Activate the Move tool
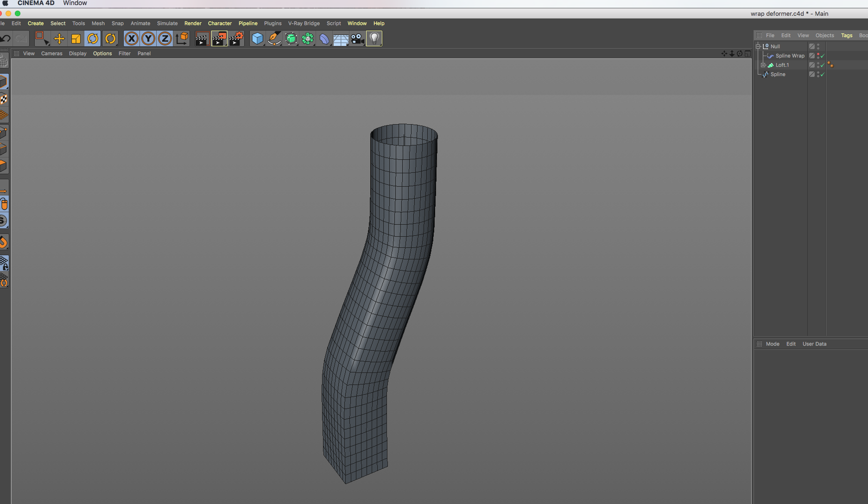This screenshot has height=504, width=868. tap(59, 38)
